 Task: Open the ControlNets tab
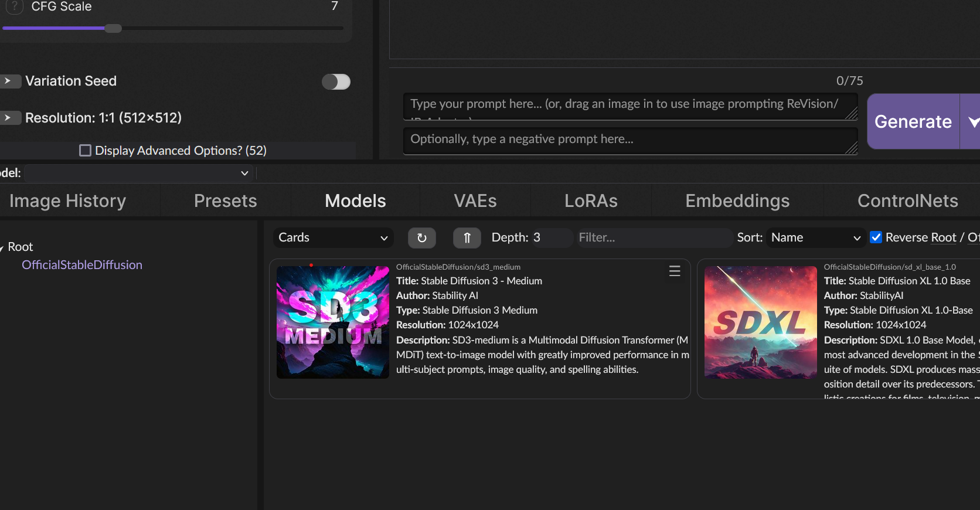click(908, 201)
